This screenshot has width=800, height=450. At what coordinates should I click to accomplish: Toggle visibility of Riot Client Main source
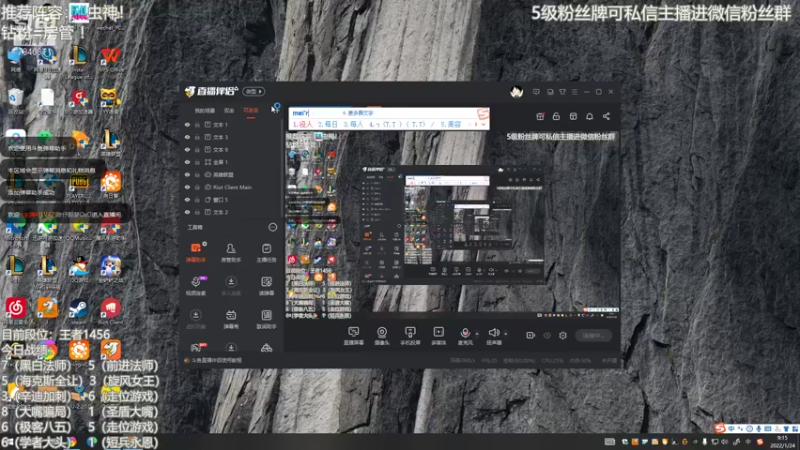click(x=187, y=187)
